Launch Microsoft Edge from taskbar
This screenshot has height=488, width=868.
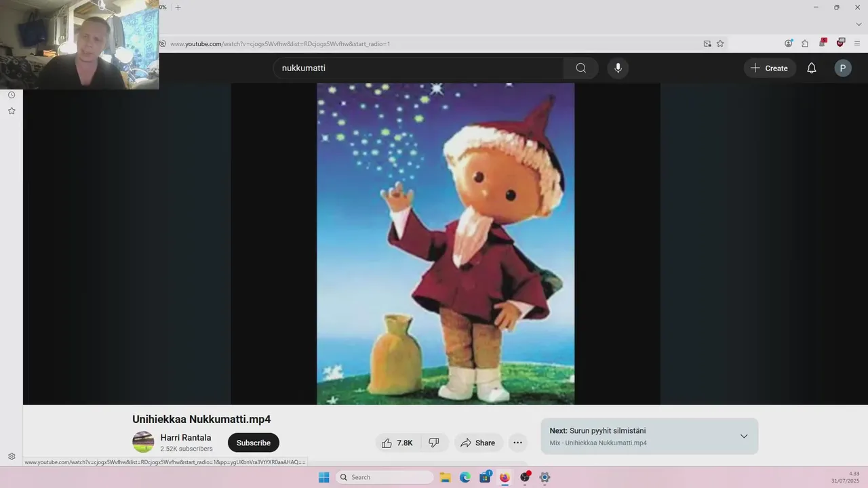point(465,477)
